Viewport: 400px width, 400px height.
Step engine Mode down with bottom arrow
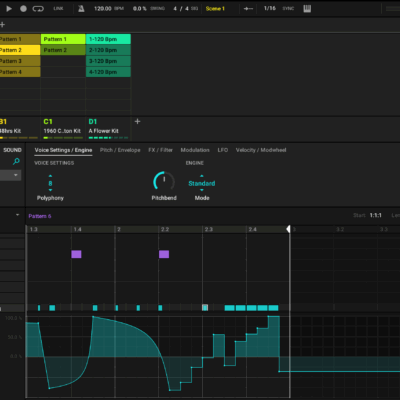201,190
